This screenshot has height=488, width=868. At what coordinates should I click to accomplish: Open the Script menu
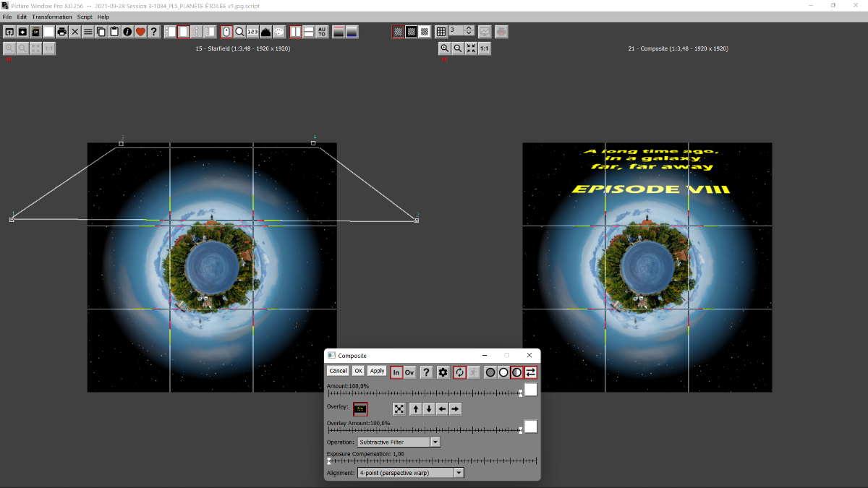tap(85, 17)
